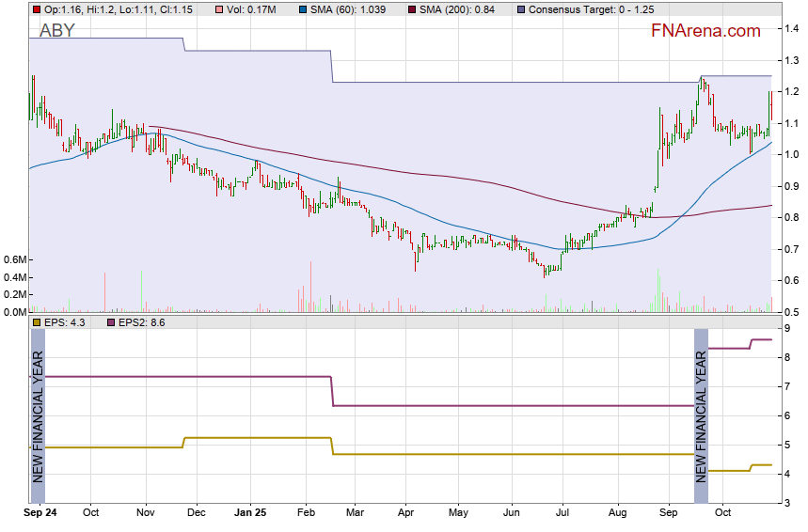The width and height of the screenshot is (808, 532).
Task: Click the purple EPS2 legend swatch
Action: pyautogui.click(x=107, y=322)
